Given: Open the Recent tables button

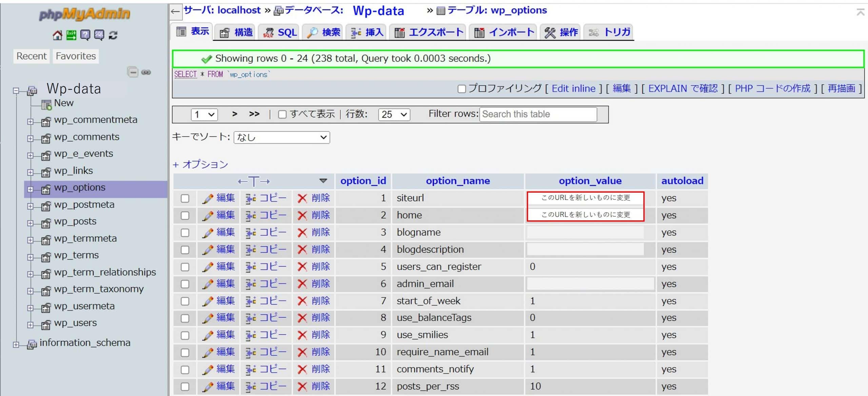Looking at the screenshot, I should point(32,56).
